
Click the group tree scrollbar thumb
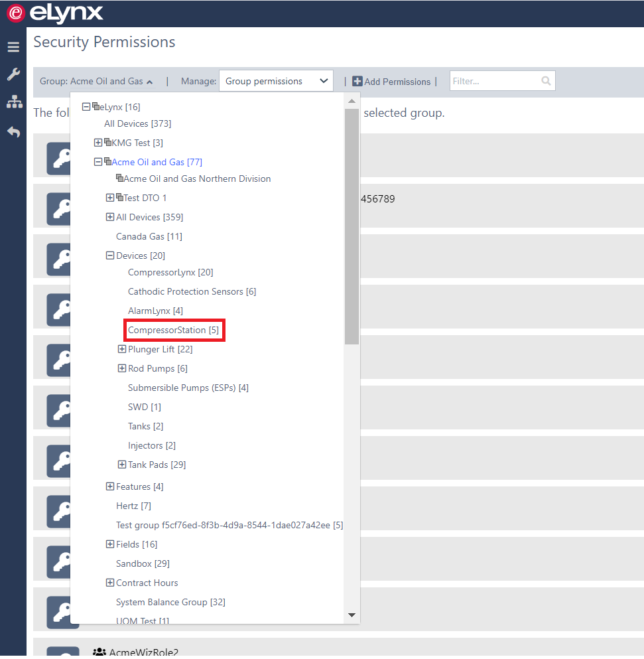352,226
